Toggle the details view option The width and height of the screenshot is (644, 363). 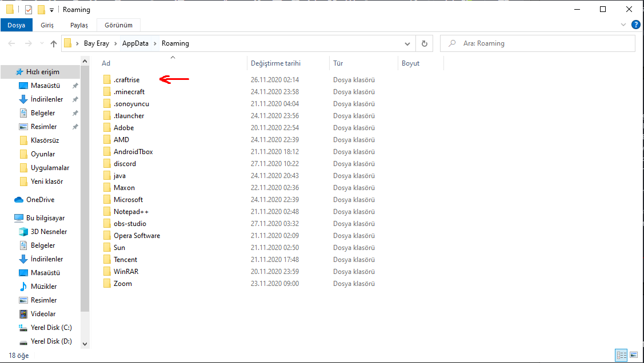pos(622,355)
